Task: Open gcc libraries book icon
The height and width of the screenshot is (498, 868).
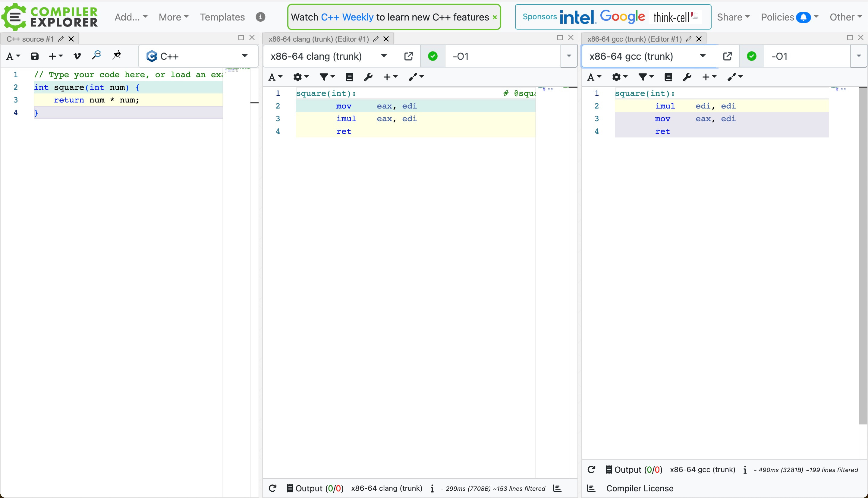Action: pyautogui.click(x=668, y=77)
